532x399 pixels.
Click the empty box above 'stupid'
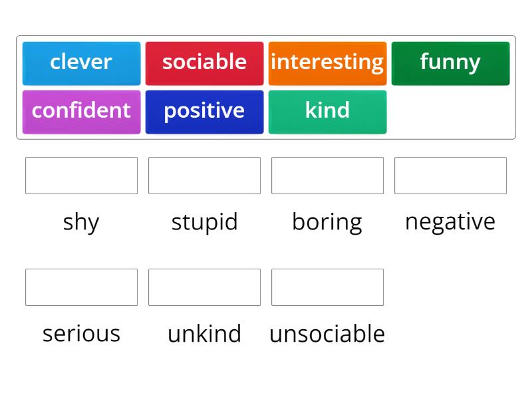pyautogui.click(x=204, y=176)
